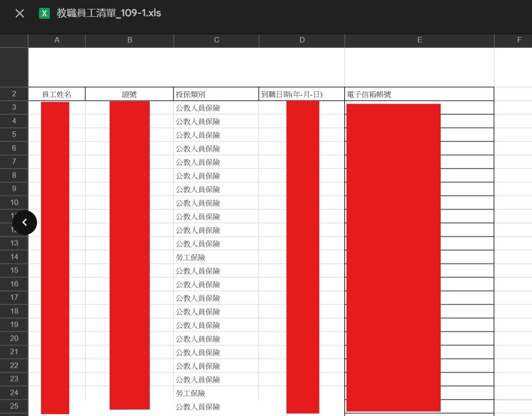This screenshot has width=532, height=416.
Task: Click 公教人員保險 cell in row 15
Action: coord(216,271)
